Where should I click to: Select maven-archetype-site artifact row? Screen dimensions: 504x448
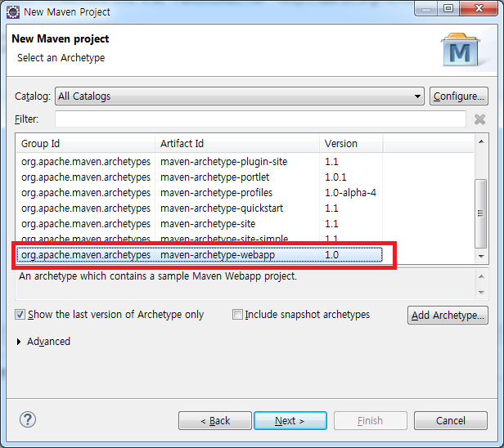point(200,224)
